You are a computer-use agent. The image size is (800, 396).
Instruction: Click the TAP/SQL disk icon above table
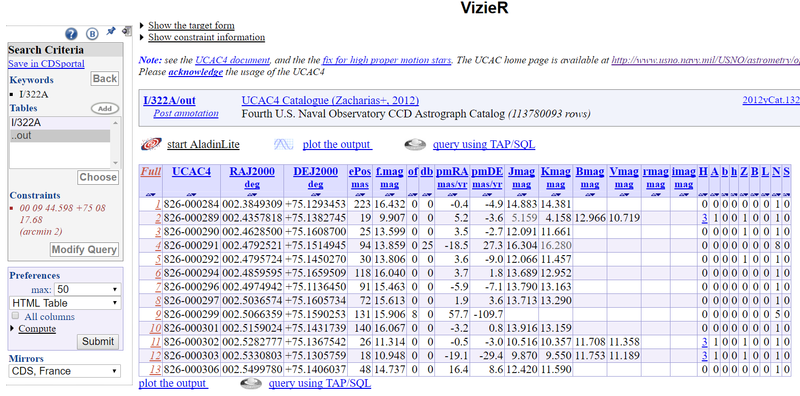(415, 145)
